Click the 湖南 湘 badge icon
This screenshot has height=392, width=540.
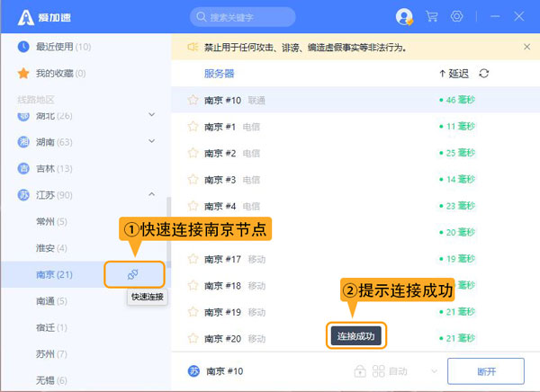[23, 142]
